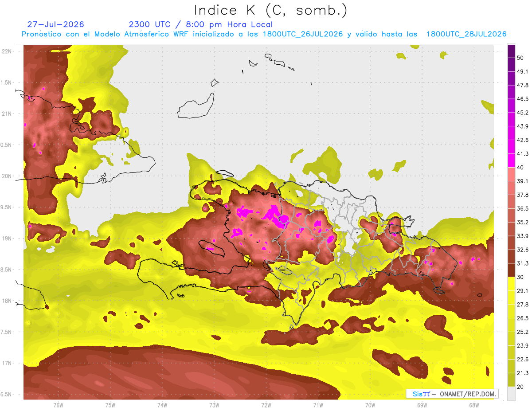Image resolution: width=532 pixels, height=411 pixels.
Task: Click the color scale value '41.3'
Action: [x=523, y=154]
